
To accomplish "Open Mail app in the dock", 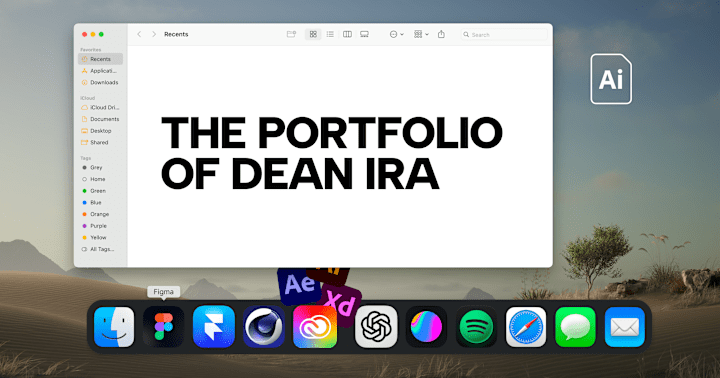I will coord(625,327).
